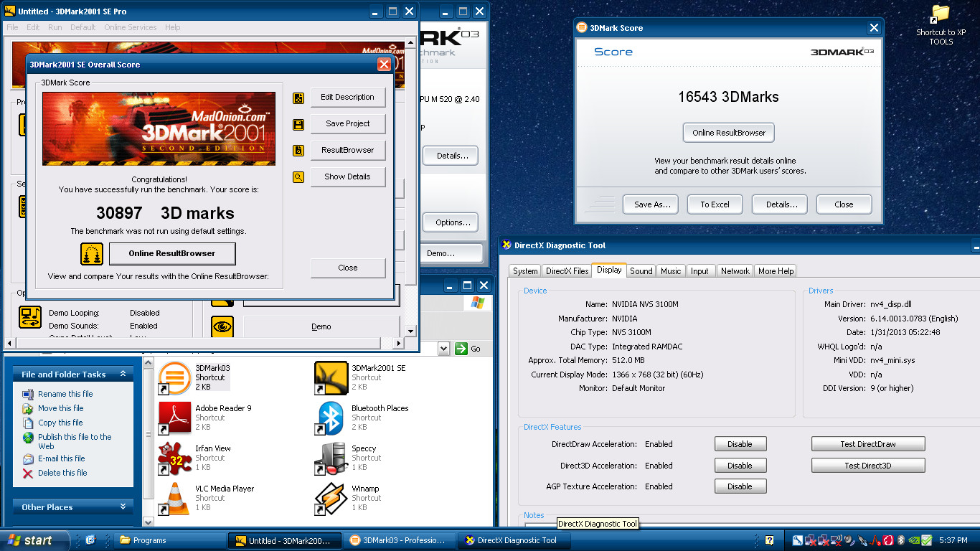Click the icon beside Edit Description button

[x=298, y=98]
